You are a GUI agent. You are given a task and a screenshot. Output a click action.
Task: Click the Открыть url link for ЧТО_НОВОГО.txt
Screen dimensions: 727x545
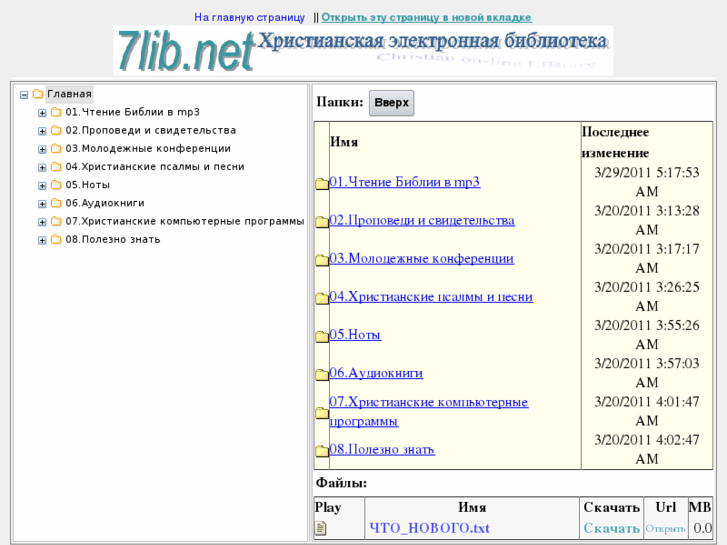coord(665,529)
